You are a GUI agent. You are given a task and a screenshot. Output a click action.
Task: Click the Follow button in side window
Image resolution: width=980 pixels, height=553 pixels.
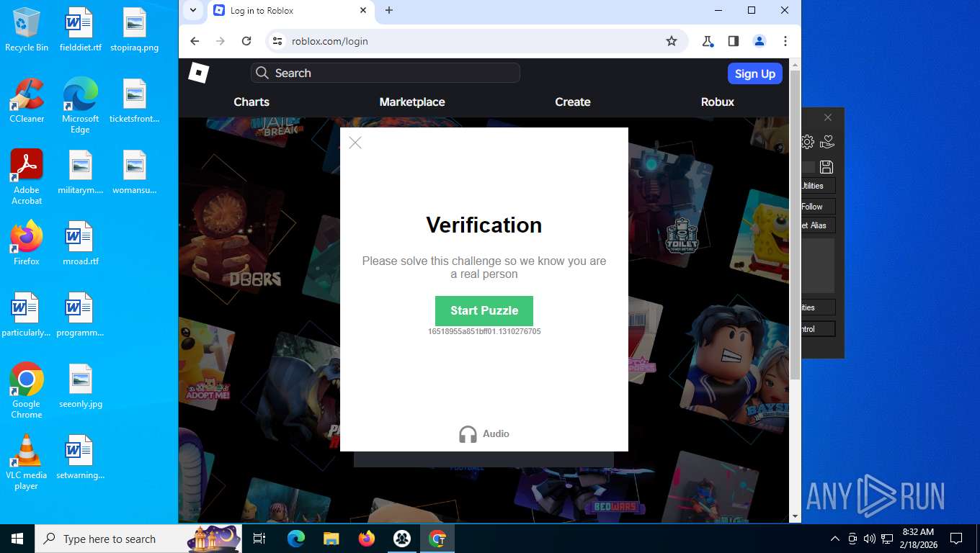(x=819, y=207)
